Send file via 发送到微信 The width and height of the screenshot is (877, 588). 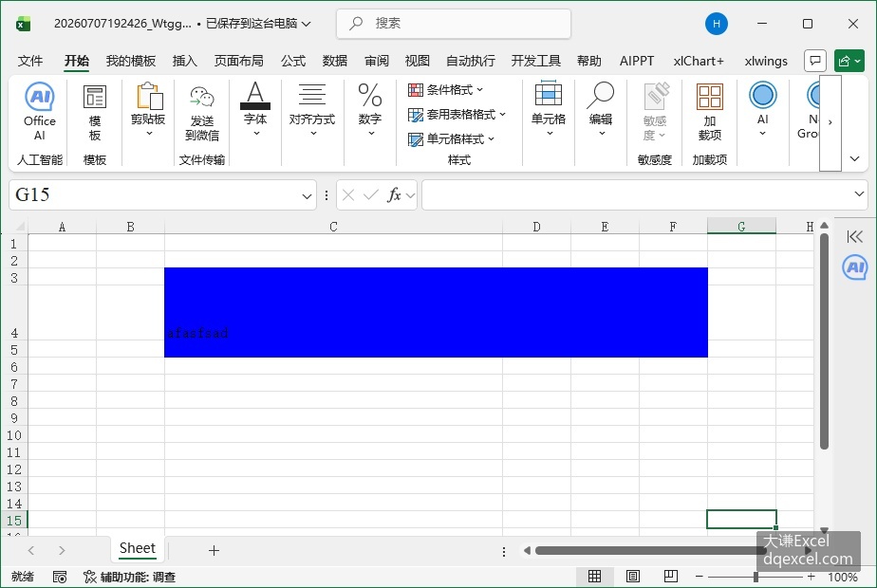click(x=202, y=112)
